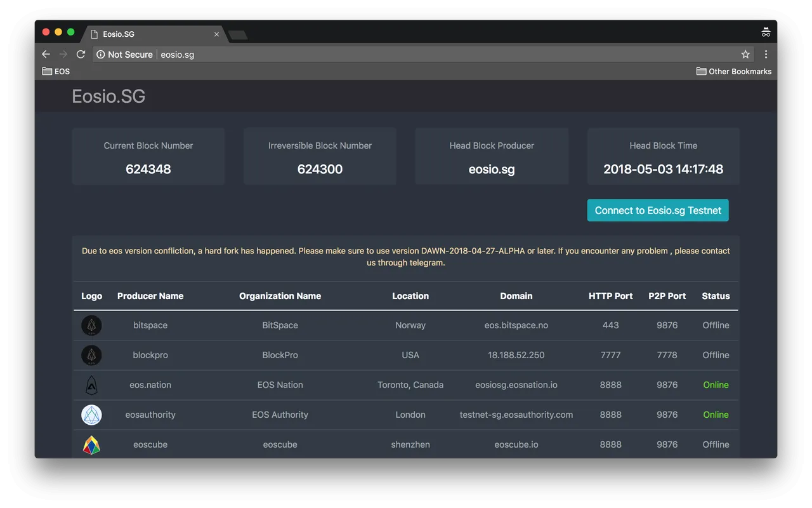Click Offline status for eoscube

click(x=716, y=444)
